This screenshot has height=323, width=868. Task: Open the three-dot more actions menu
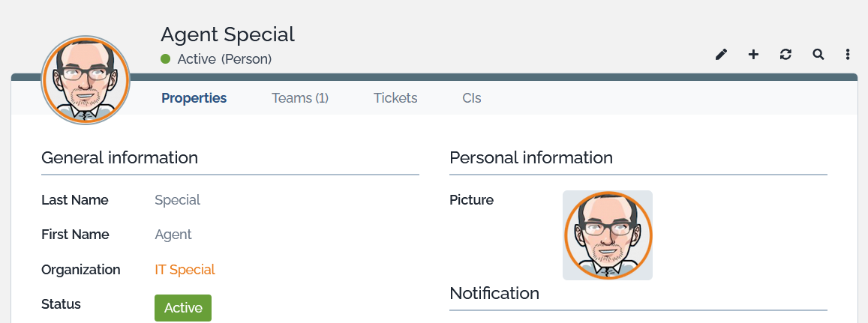[848, 55]
